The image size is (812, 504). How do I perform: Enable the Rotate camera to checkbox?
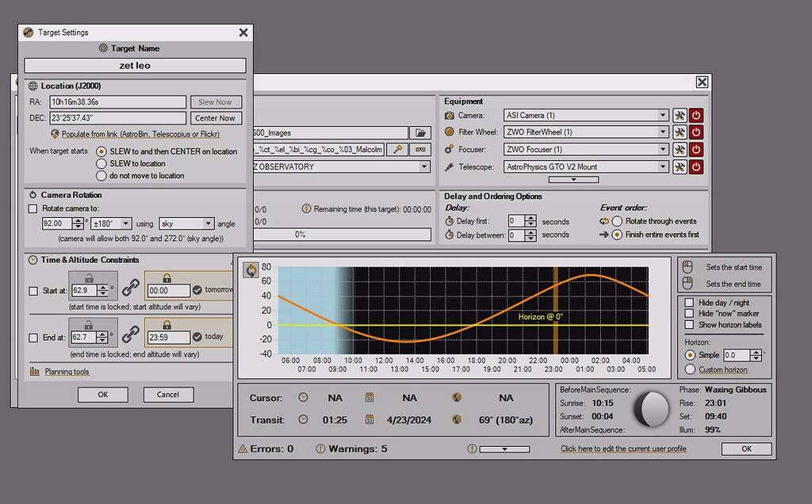pos(33,208)
